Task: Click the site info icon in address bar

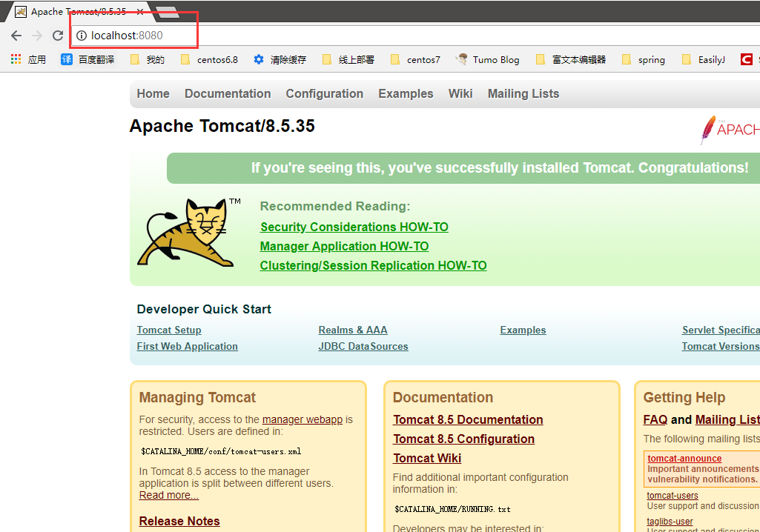Action: [x=82, y=36]
